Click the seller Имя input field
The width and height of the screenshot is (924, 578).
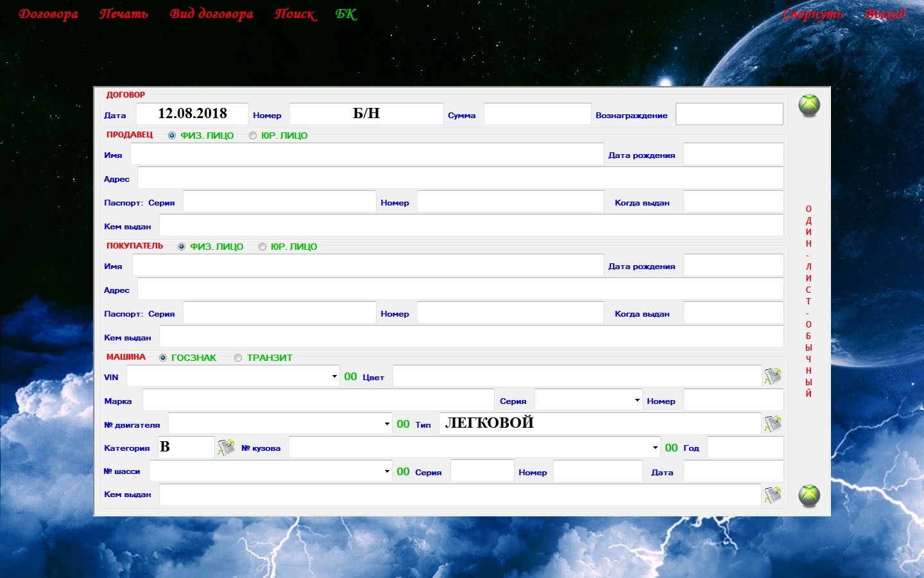point(367,154)
